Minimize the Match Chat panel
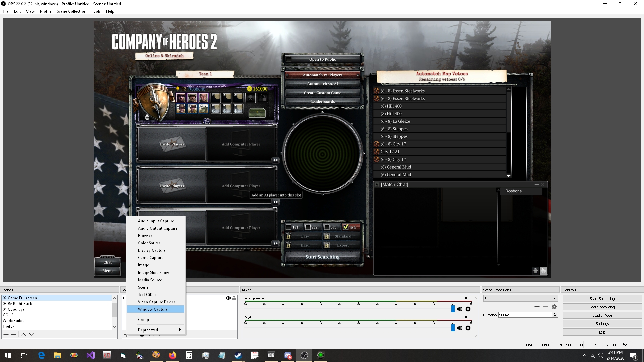The width and height of the screenshot is (644, 362). [x=536, y=184]
